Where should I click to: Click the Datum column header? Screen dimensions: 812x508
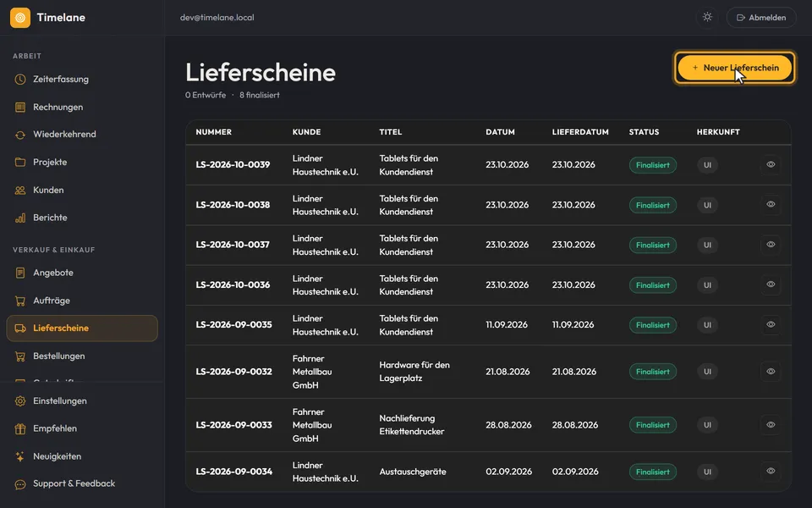(500, 132)
